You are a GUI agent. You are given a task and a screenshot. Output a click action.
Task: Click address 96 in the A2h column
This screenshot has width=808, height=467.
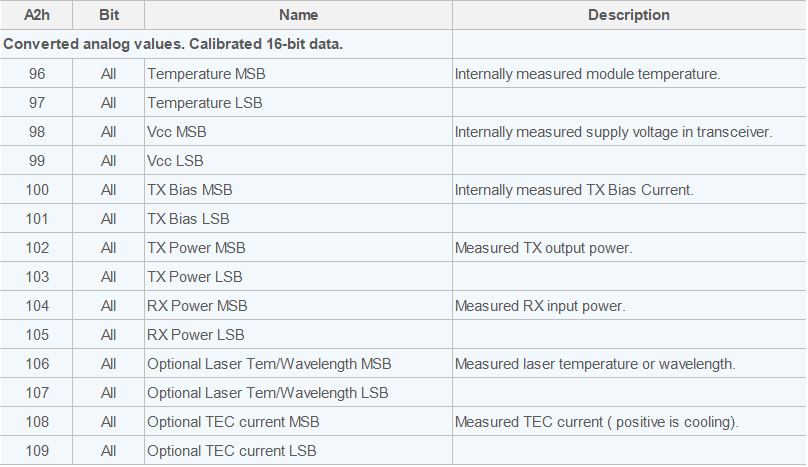[37, 74]
